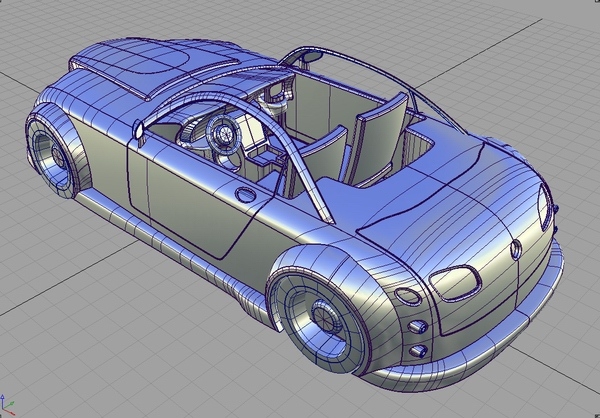
Task: Pick the passenger seat backrest
Action: (377, 138)
